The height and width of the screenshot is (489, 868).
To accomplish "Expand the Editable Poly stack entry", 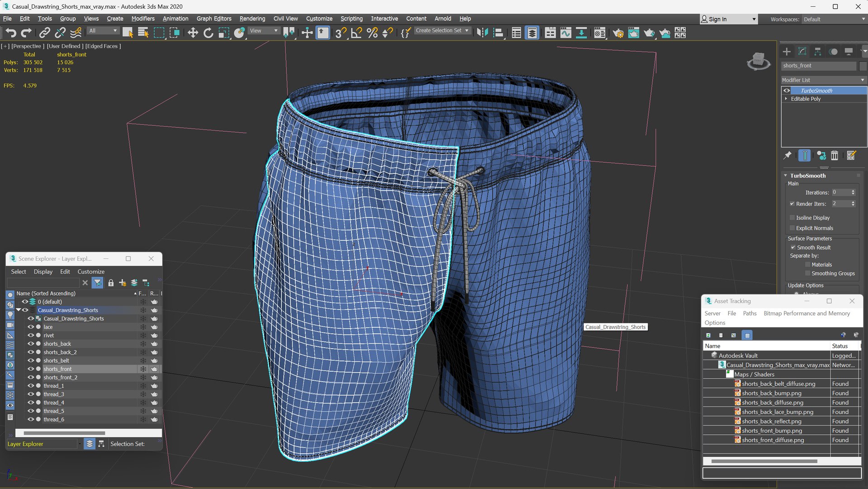I will (786, 99).
